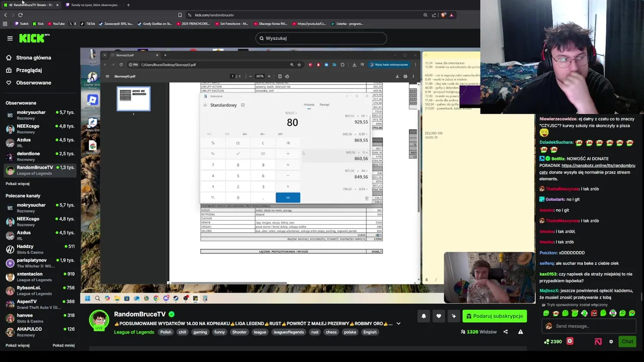Open Przeglądaj in the sidebar
Viewport: 644px width, 362px height.
point(29,70)
